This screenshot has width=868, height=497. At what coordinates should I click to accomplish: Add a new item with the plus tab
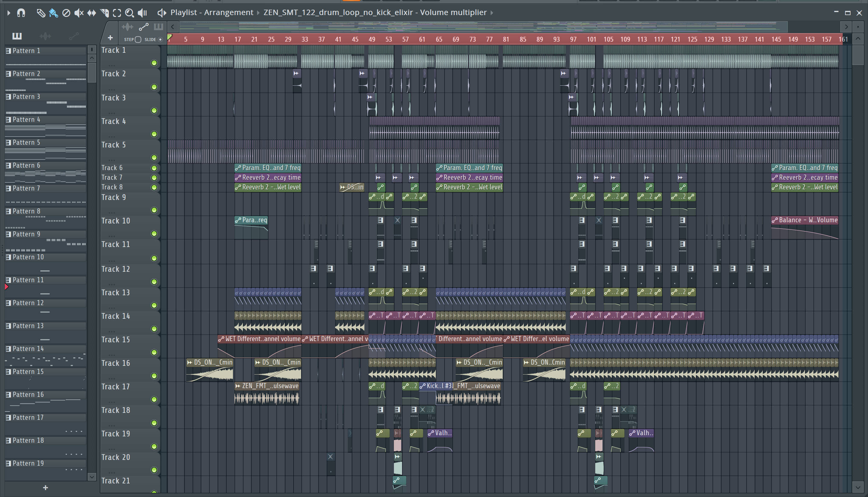[110, 38]
